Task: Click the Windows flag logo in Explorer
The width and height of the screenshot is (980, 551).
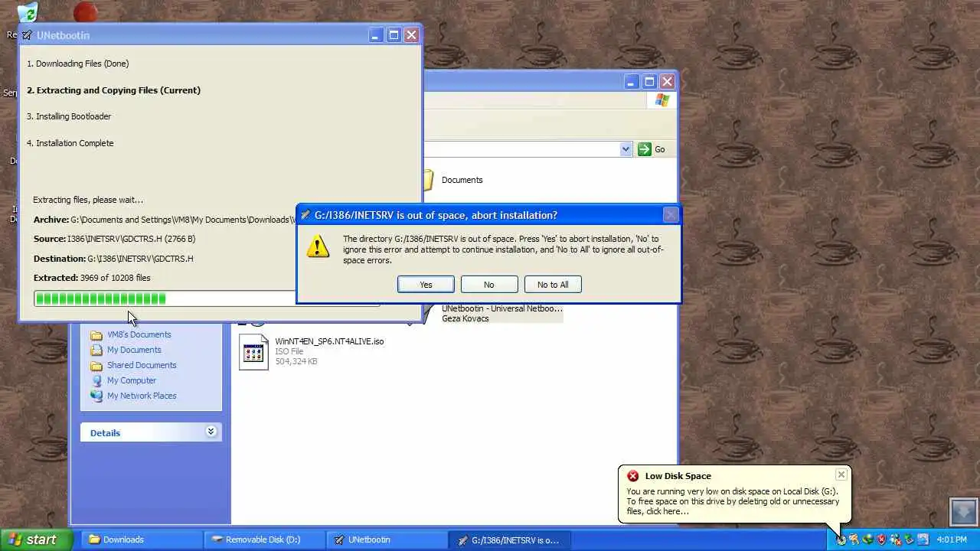Action: coord(661,100)
